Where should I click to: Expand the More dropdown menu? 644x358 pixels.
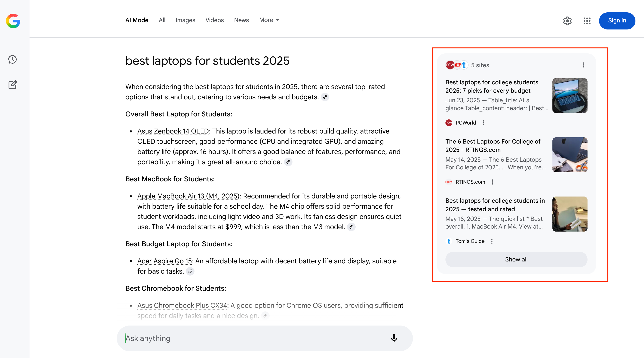[x=269, y=20]
